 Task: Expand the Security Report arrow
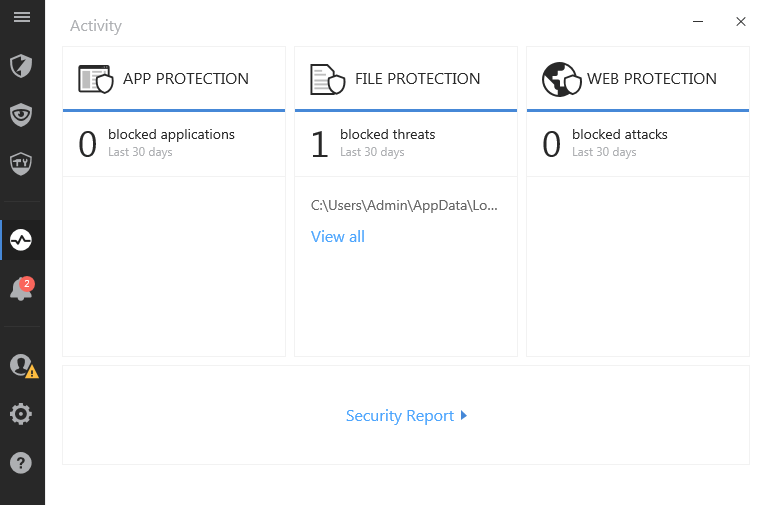(x=464, y=416)
